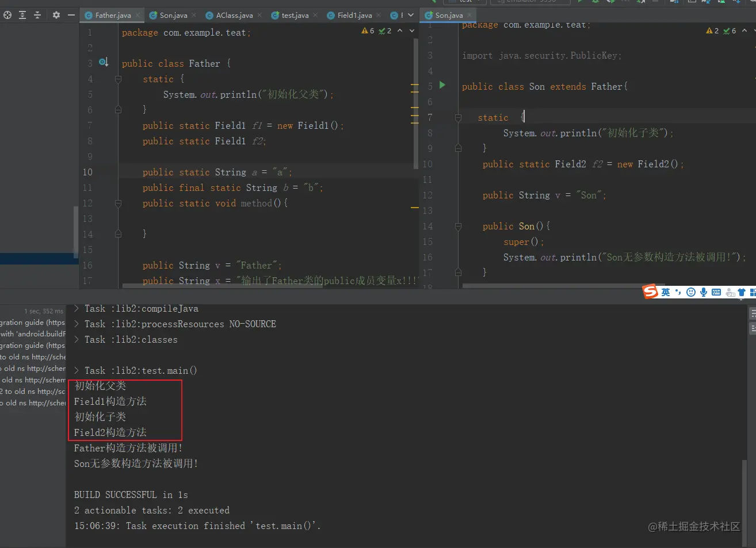Close the test.java tab
The image size is (756, 548).
[315, 15]
